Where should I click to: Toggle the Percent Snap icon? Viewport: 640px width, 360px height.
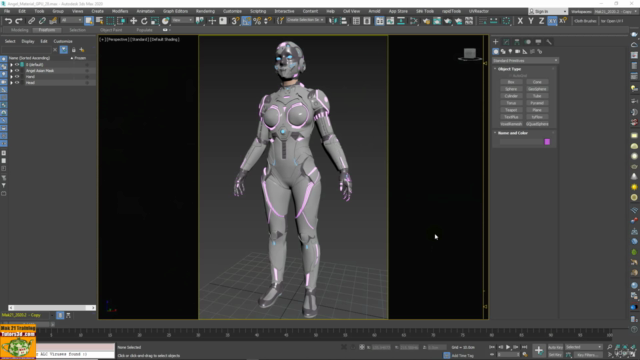(257, 21)
